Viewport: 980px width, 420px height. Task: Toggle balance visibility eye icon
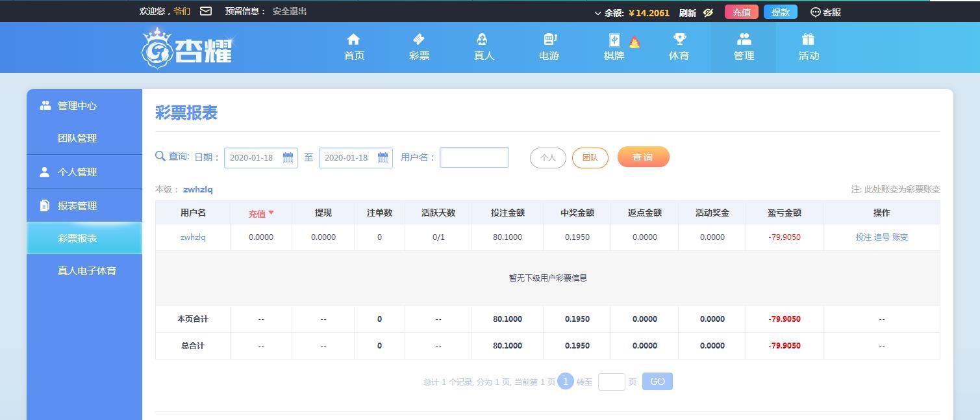(x=709, y=12)
